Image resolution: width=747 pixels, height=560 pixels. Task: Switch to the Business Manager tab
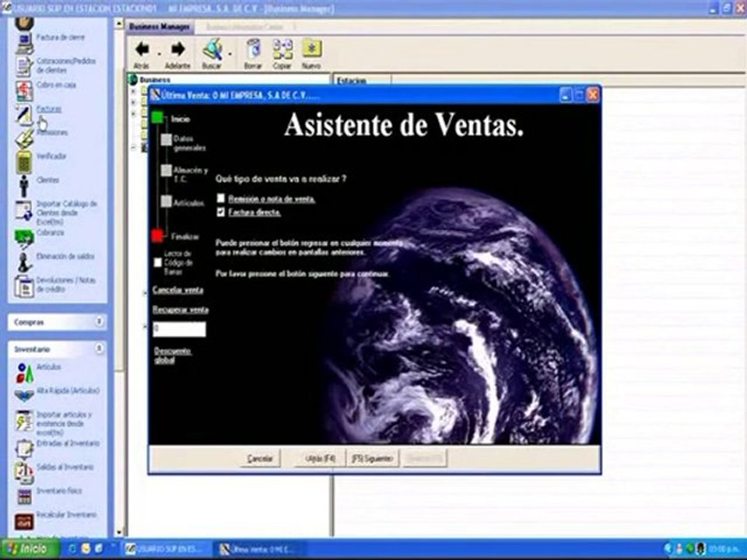point(160,27)
